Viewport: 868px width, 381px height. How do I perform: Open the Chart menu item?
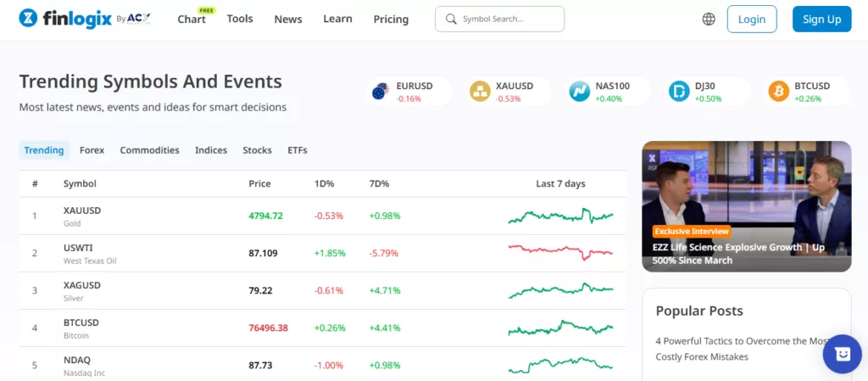192,20
